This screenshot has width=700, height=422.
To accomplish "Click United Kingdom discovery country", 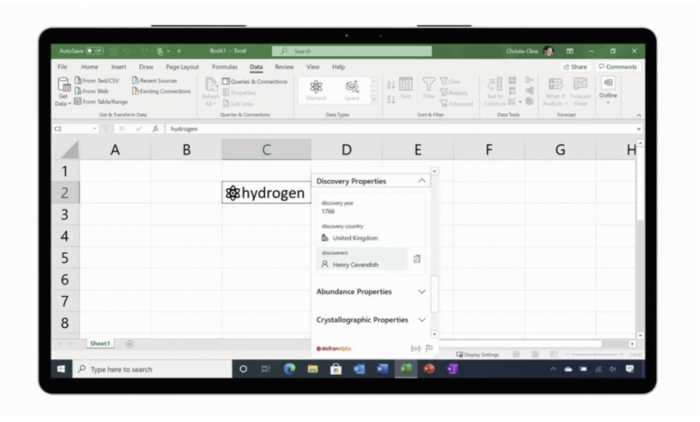I will tap(355, 238).
